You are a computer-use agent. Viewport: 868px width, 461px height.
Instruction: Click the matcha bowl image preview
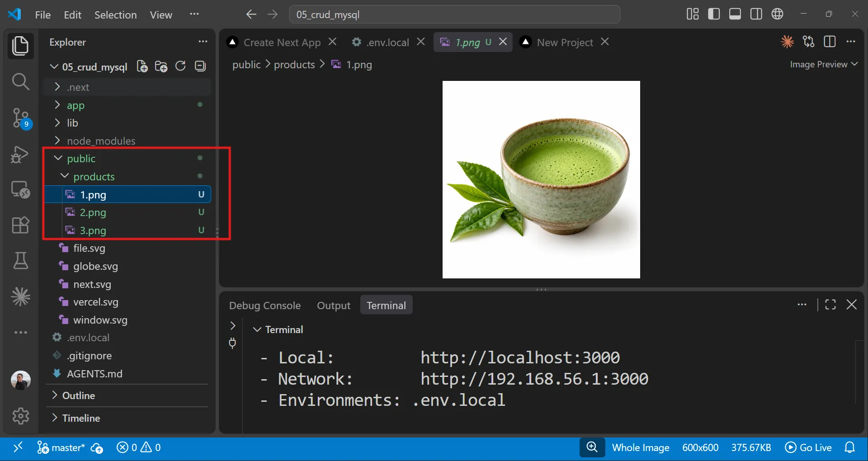[x=541, y=179]
